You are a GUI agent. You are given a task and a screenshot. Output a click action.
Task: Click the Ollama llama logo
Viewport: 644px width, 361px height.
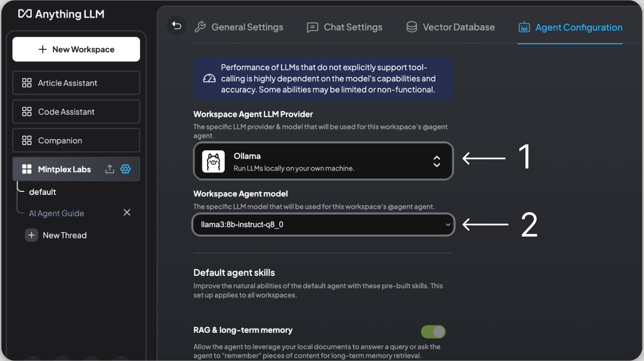pyautogui.click(x=213, y=161)
